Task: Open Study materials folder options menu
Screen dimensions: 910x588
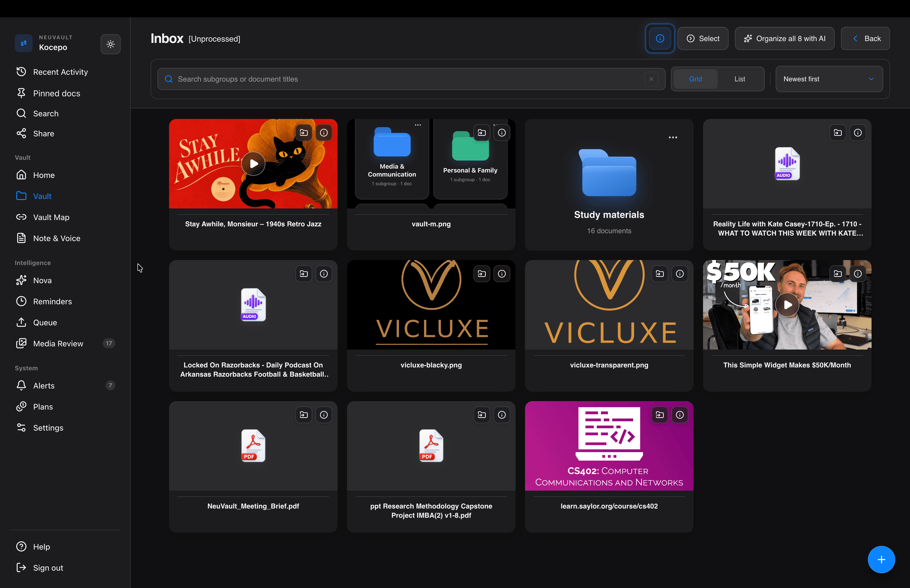Action: [673, 137]
